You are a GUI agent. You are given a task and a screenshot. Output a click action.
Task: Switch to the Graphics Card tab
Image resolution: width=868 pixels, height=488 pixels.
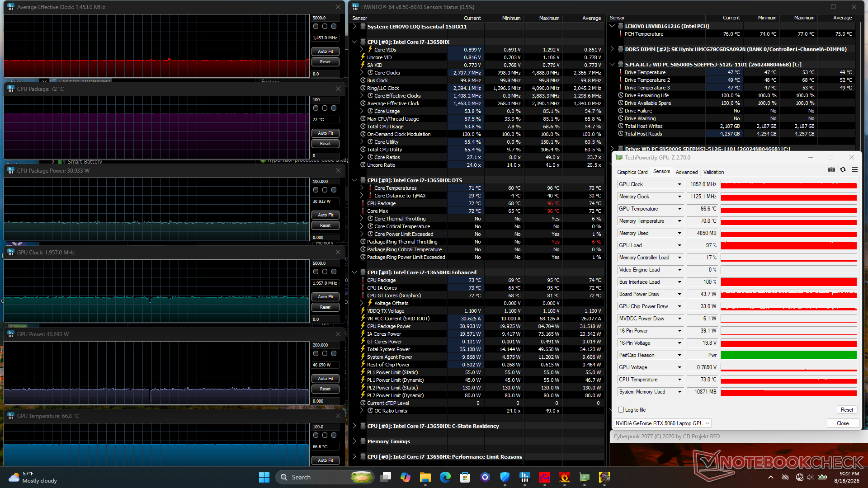(632, 172)
